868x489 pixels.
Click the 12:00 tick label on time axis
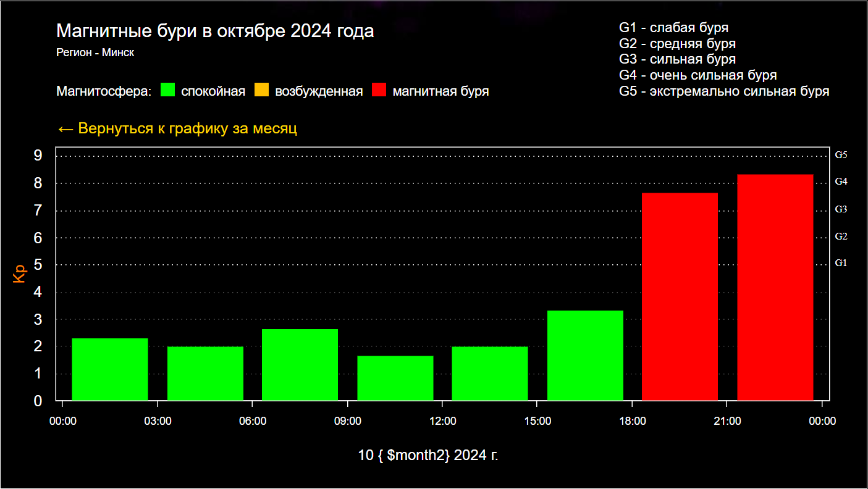(x=442, y=421)
